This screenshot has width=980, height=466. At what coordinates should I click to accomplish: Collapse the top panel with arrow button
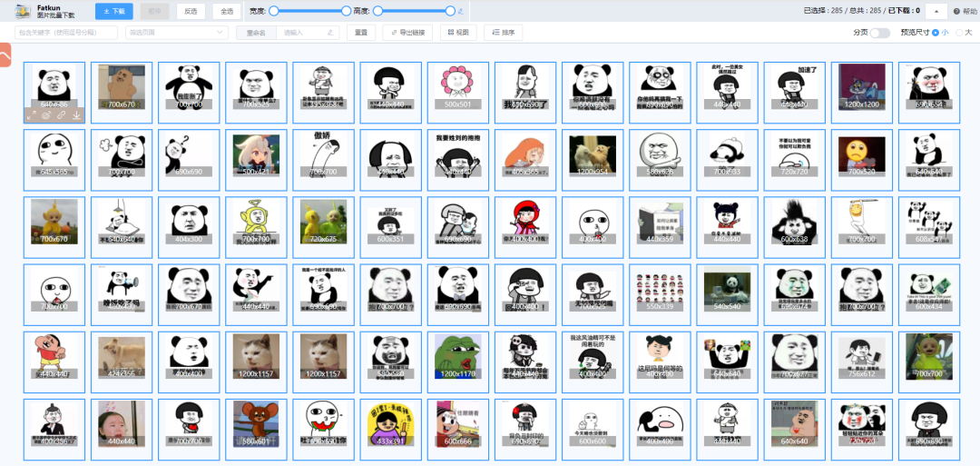[935, 11]
